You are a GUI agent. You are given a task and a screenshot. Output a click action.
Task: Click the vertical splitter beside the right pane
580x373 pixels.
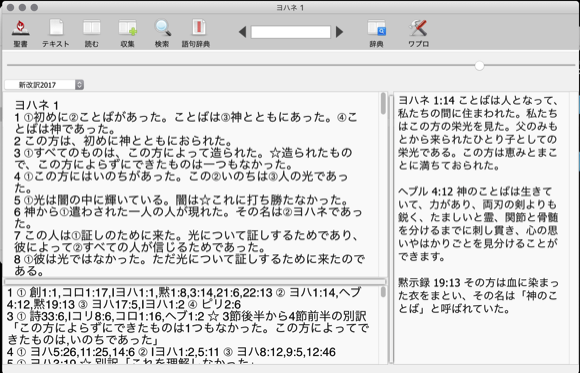point(391,228)
